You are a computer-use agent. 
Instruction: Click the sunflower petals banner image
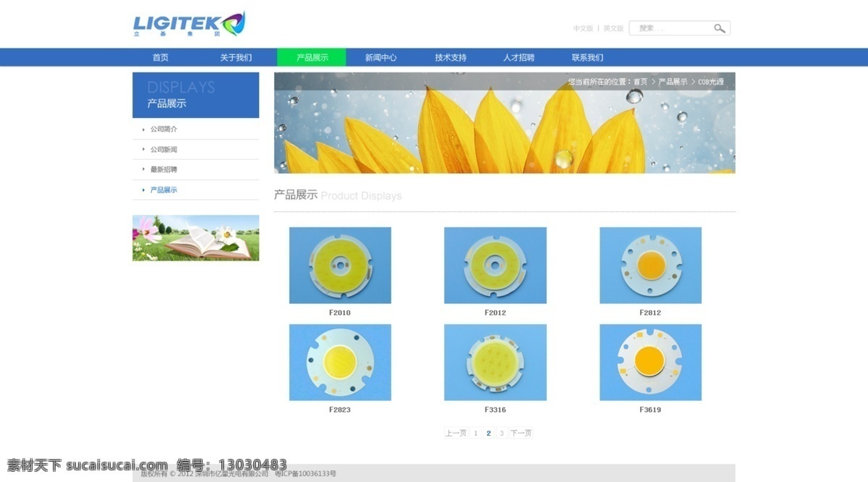tap(504, 123)
